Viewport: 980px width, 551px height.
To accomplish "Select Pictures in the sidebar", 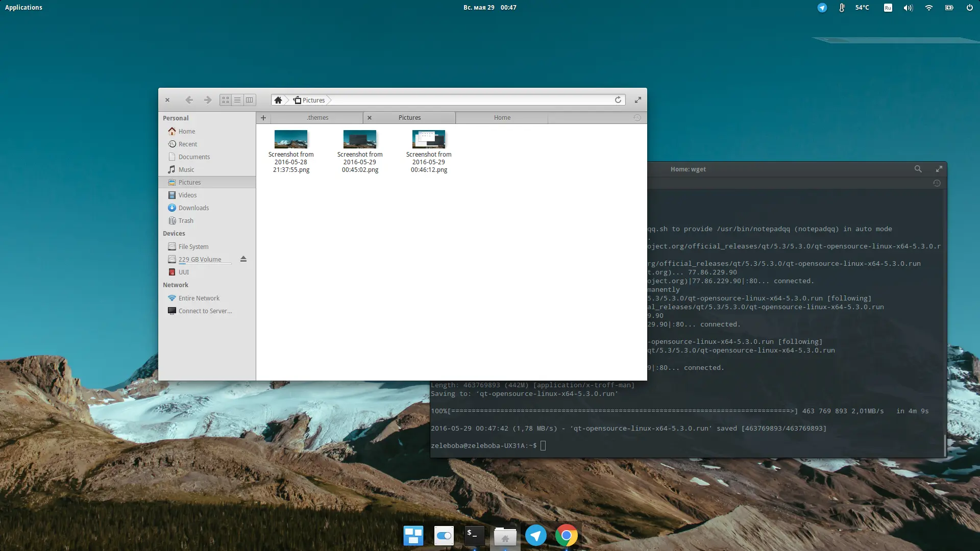I will pos(207,183).
